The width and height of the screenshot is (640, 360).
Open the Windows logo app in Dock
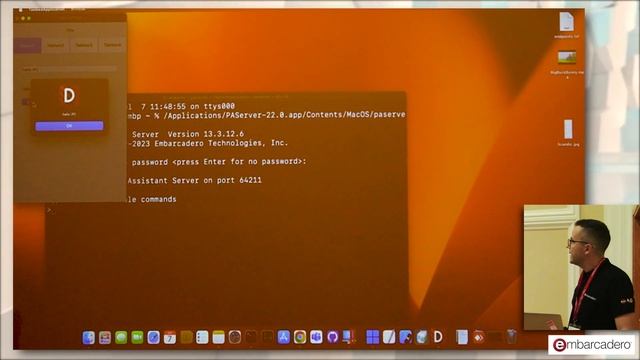pyautogui.click(x=373, y=337)
